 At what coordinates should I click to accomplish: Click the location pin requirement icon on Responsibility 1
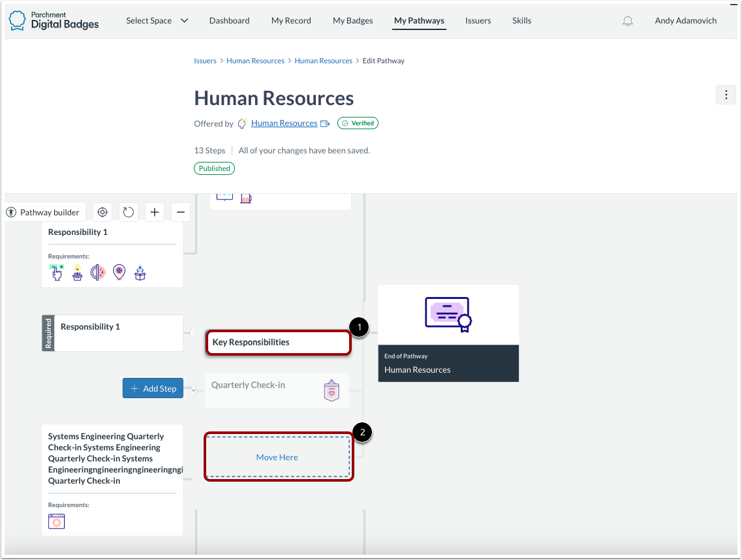tap(119, 272)
